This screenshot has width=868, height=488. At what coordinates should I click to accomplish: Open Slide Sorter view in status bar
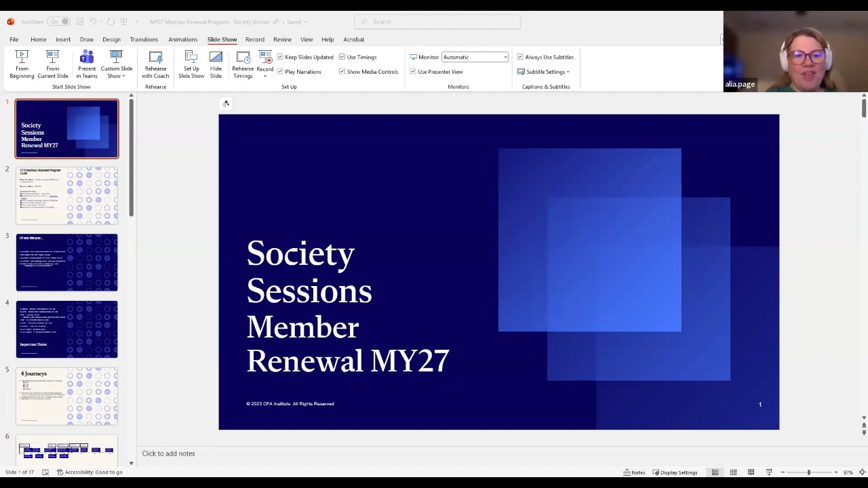[x=733, y=472]
